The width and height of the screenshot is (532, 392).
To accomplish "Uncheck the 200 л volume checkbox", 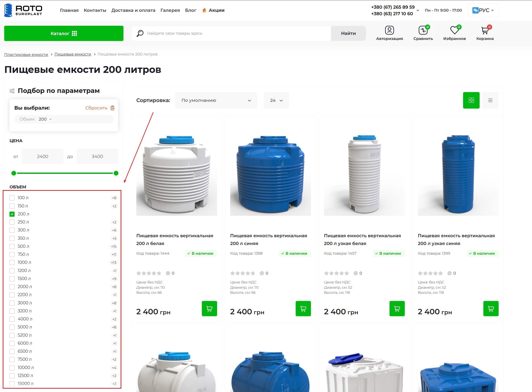I will point(12,214).
